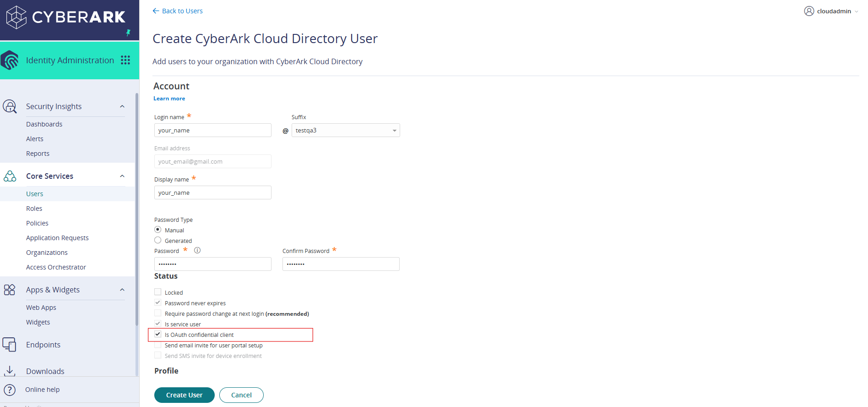This screenshot has width=868, height=407.
Task: Open the cloudadmin user menu
Action: (x=830, y=11)
